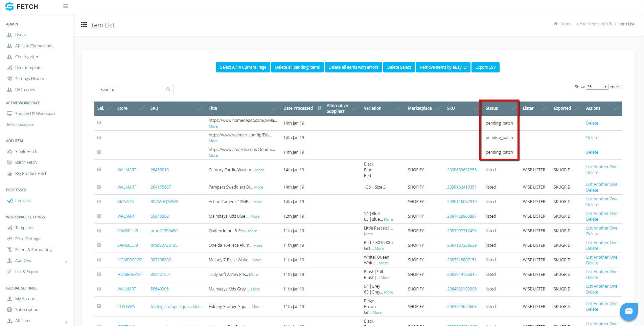Click the Filters & Formatting funnel icon
The height and width of the screenshot is (326, 644).
tap(9, 250)
